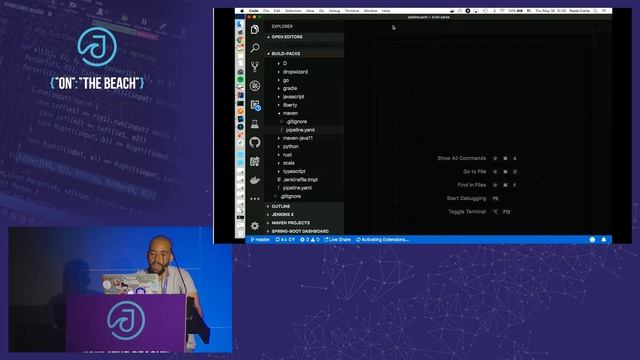Collapse the BUILD-PACKS section
640x360 pixels.
click(305, 53)
